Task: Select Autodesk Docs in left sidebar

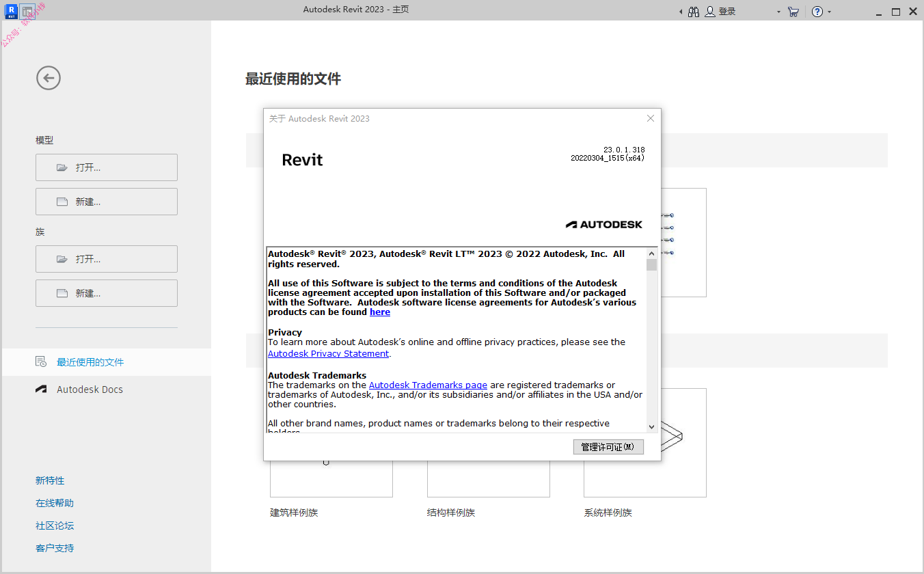Action: tap(107, 389)
